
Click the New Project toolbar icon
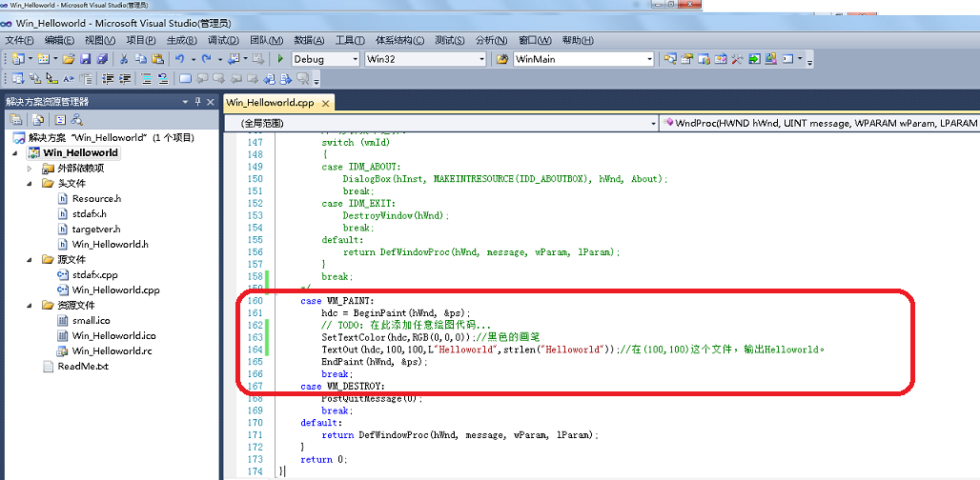pyautogui.click(x=17, y=59)
